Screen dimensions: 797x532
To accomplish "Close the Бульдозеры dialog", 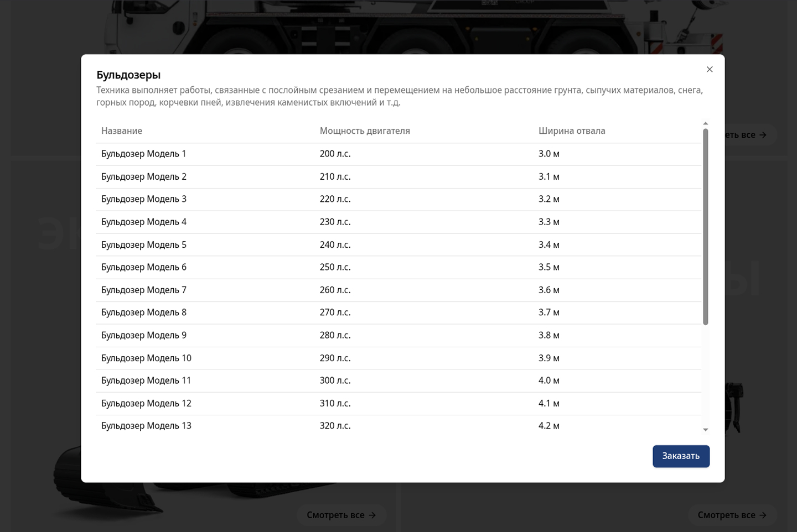I will [710, 69].
